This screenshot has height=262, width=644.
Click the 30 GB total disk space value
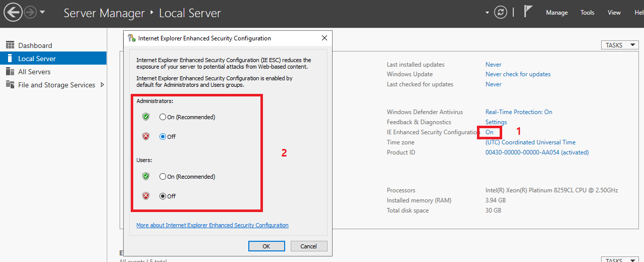click(x=493, y=211)
